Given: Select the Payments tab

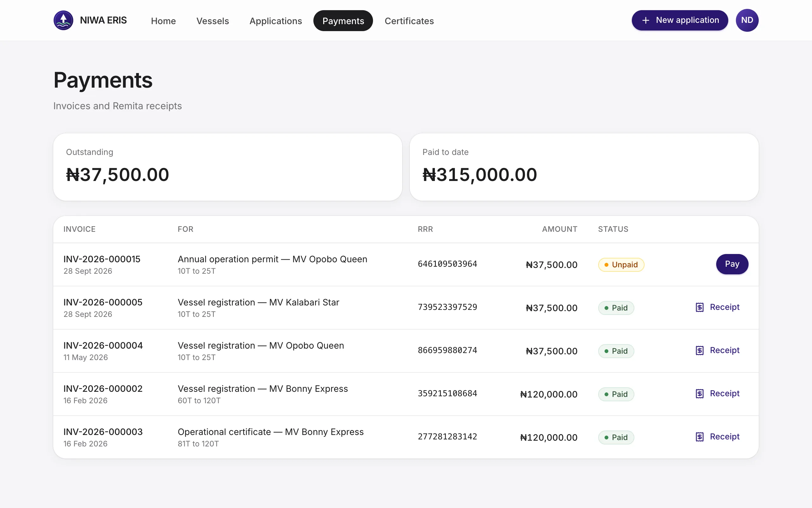Looking at the screenshot, I should point(343,21).
